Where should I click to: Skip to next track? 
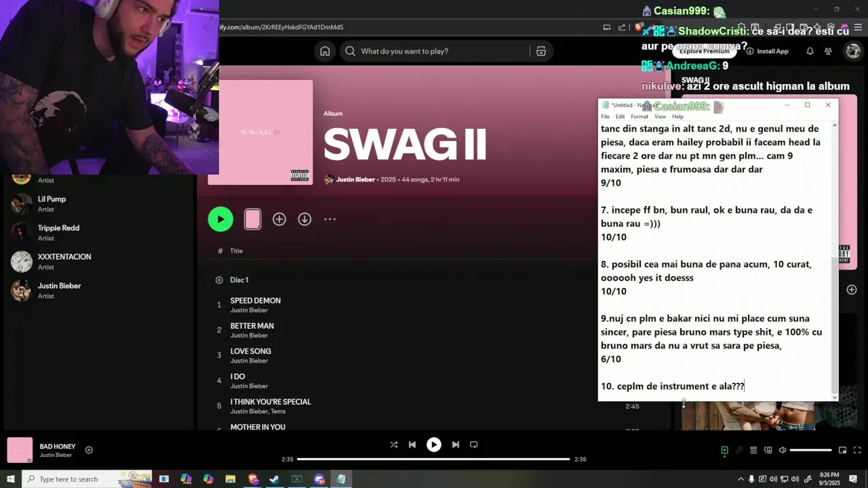pyautogui.click(x=456, y=445)
